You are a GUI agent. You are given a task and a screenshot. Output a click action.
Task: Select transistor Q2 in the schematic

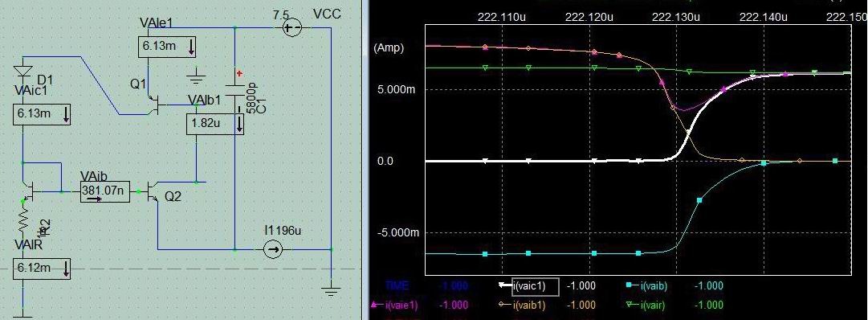click(x=154, y=192)
